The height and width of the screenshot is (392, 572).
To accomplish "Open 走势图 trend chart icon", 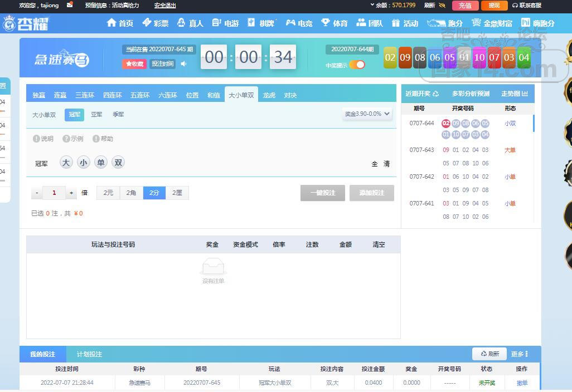I will pos(524,94).
